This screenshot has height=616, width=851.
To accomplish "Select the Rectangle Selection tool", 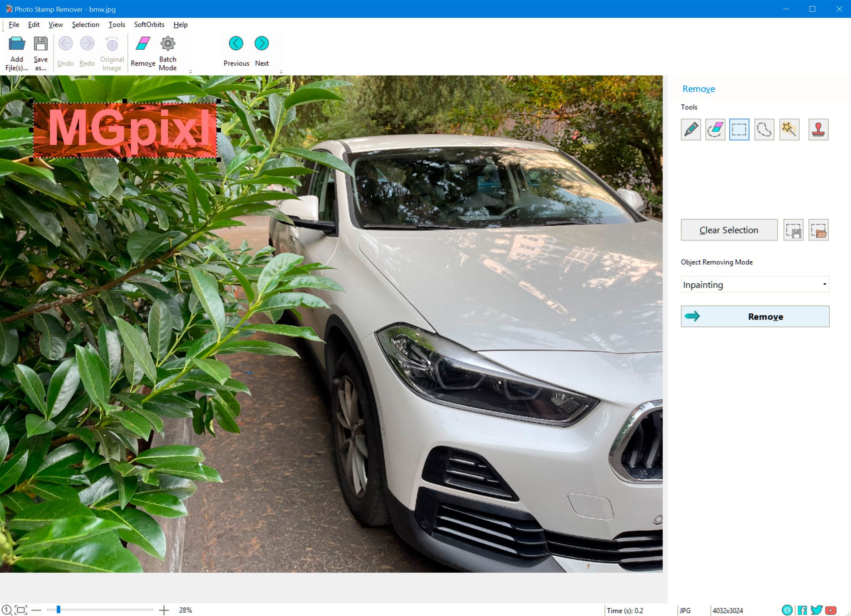I will [739, 130].
